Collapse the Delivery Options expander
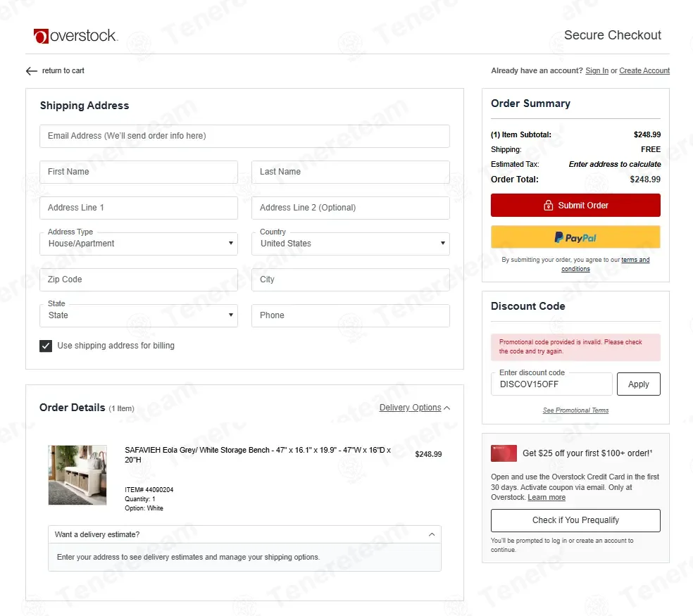The width and height of the screenshot is (693, 616). (415, 408)
